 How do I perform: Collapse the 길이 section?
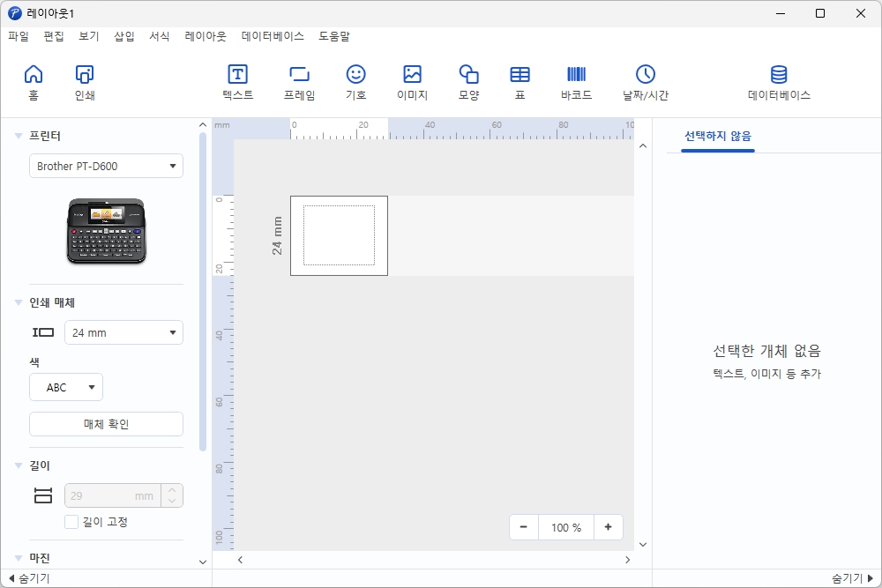[x=18, y=465]
